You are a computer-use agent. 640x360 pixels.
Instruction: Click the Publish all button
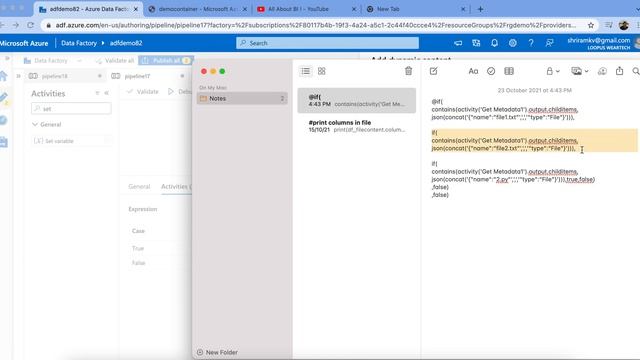coord(165,60)
